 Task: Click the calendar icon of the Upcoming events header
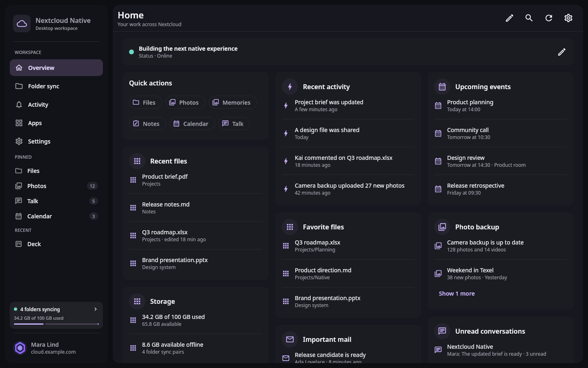click(442, 87)
